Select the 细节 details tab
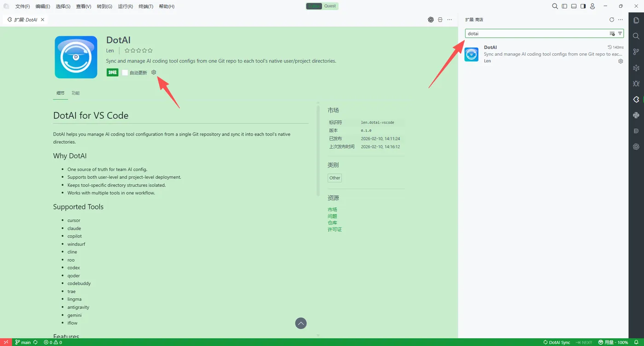The width and height of the screenshot is (644, 346). tap(61, 93)
